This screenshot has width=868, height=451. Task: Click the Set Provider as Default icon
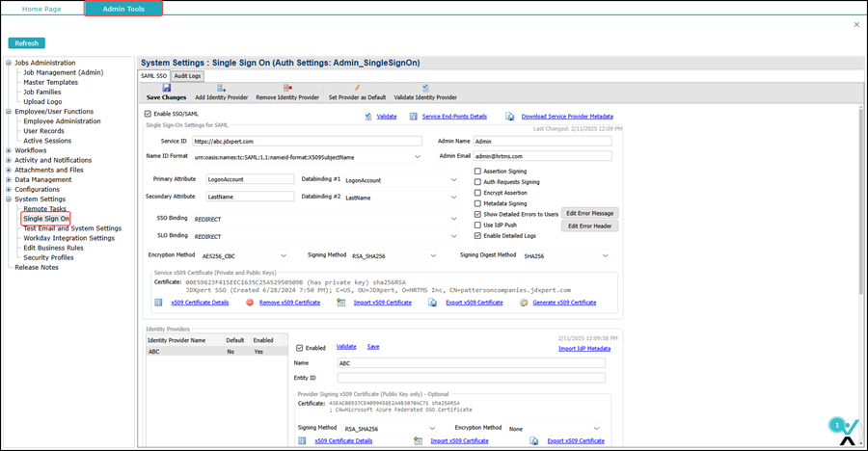[x=357, y=88]
